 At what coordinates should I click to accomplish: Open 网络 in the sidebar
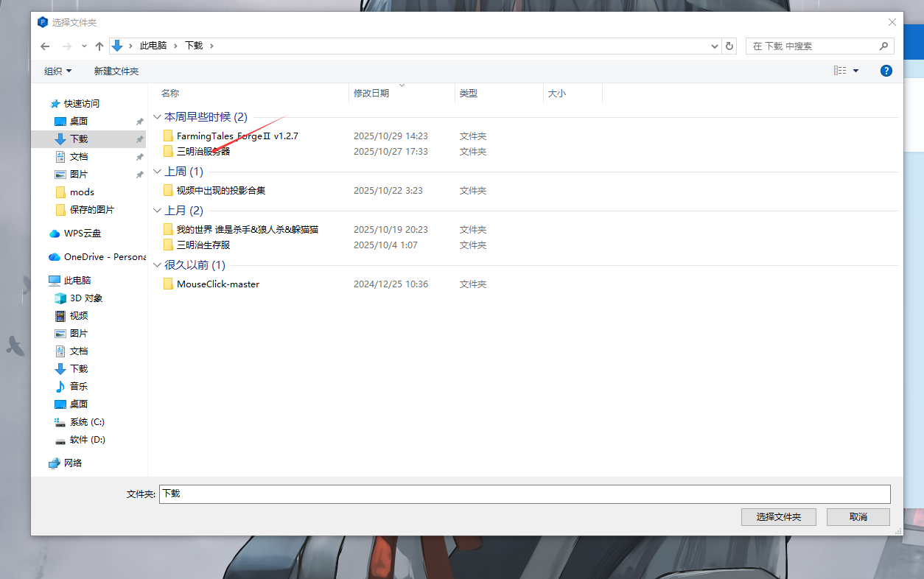(73, 463)
